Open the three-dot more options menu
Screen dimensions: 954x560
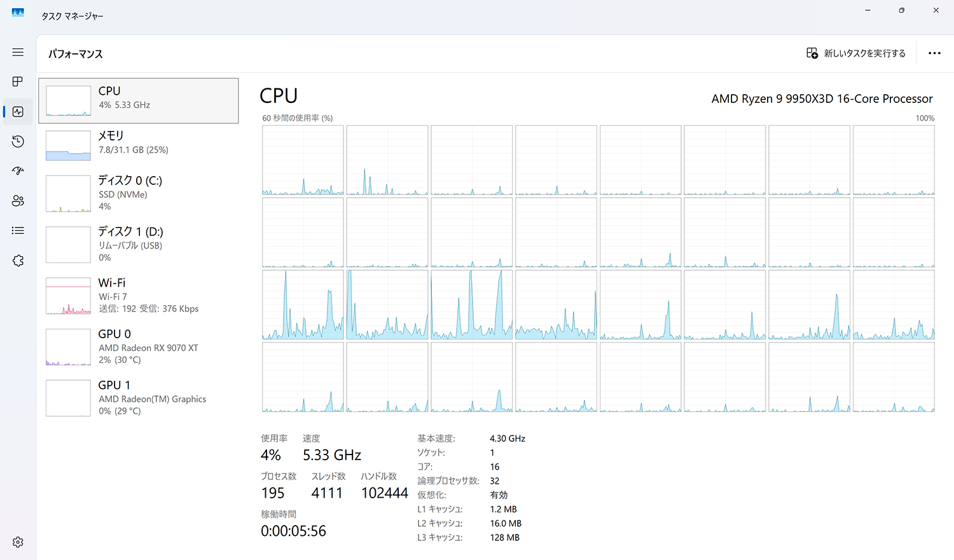tap(934, 53)
